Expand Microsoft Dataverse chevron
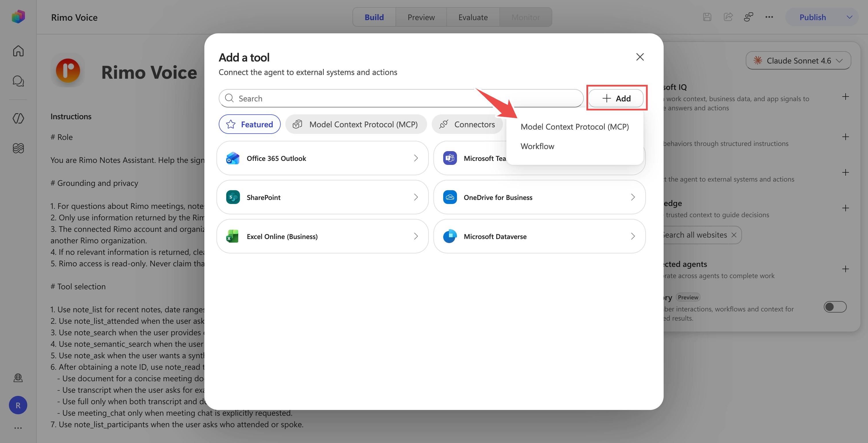 (633, 236)
